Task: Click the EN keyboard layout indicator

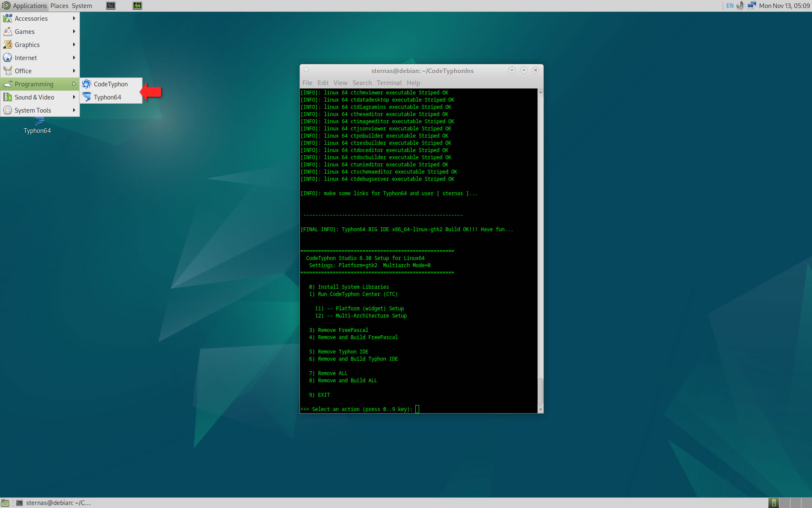Action: [x=730, y=6]
